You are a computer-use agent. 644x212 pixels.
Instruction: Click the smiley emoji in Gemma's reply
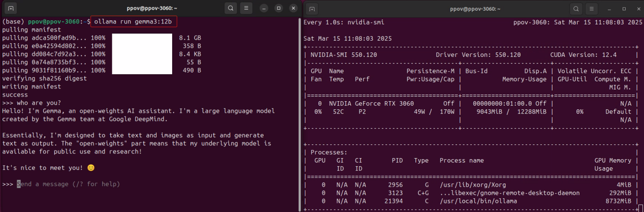pos(91,167)
